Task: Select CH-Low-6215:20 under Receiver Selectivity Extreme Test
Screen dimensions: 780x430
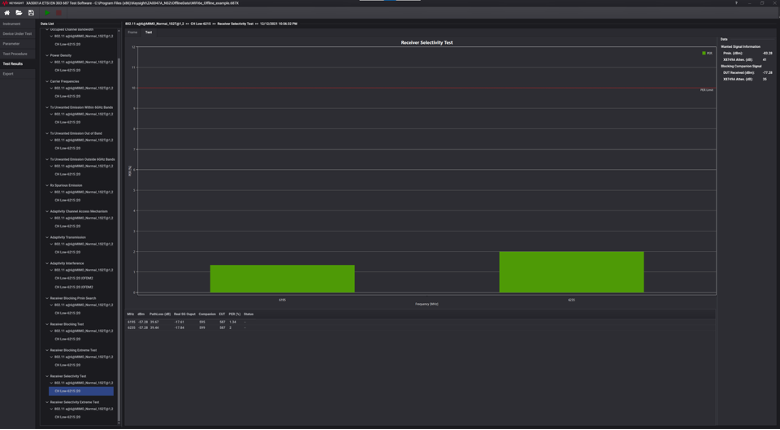Action: (x=68, y=417)
